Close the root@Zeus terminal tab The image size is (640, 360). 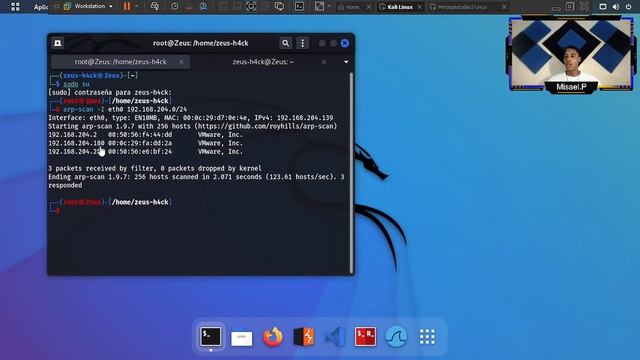[181, 62]
